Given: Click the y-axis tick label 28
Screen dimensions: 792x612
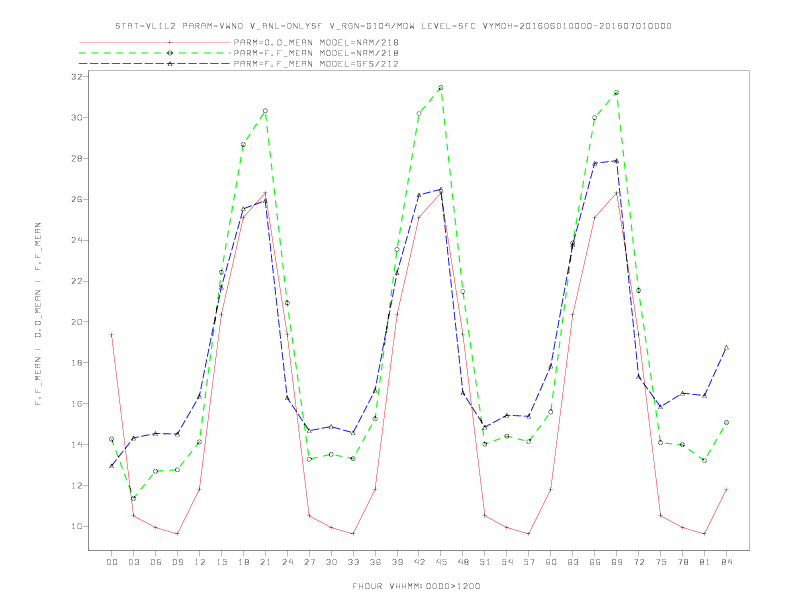Looking at the screenshot, I should pyautogui.click(x=77, y=159).
